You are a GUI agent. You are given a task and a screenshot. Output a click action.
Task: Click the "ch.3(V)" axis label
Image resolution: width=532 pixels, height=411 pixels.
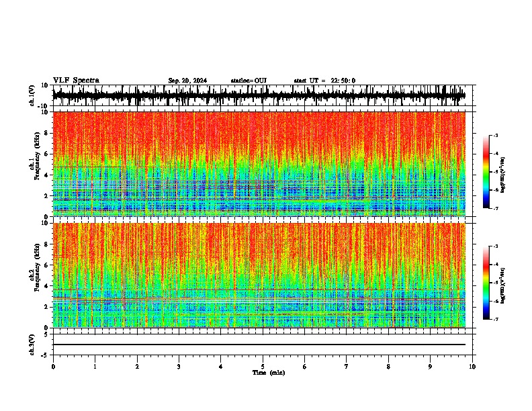(x=32, y=345)
